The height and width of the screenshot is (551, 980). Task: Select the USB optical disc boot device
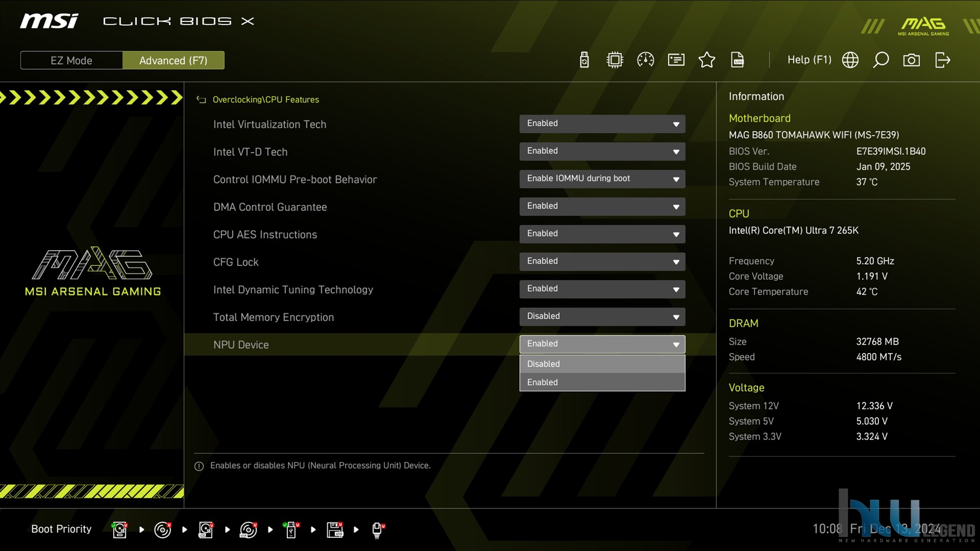pos(248,529)
